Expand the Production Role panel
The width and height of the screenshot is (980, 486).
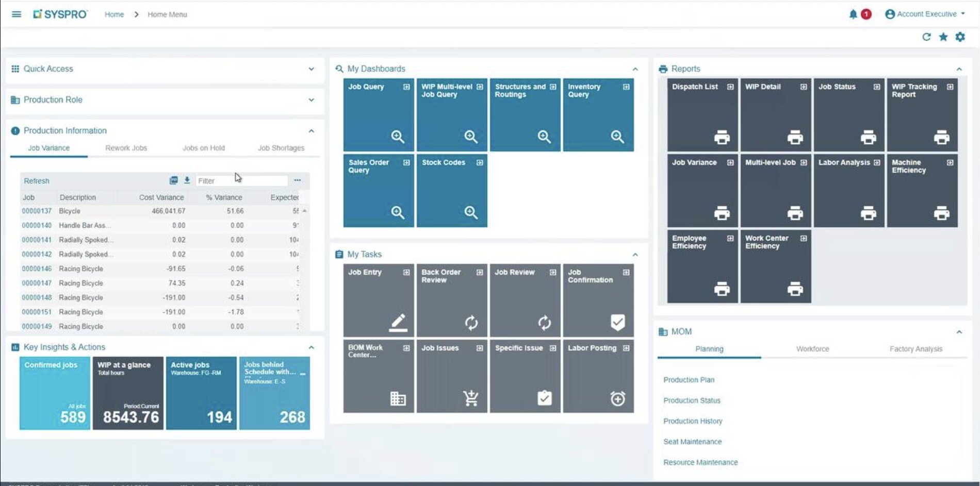[x=311, y=100]
